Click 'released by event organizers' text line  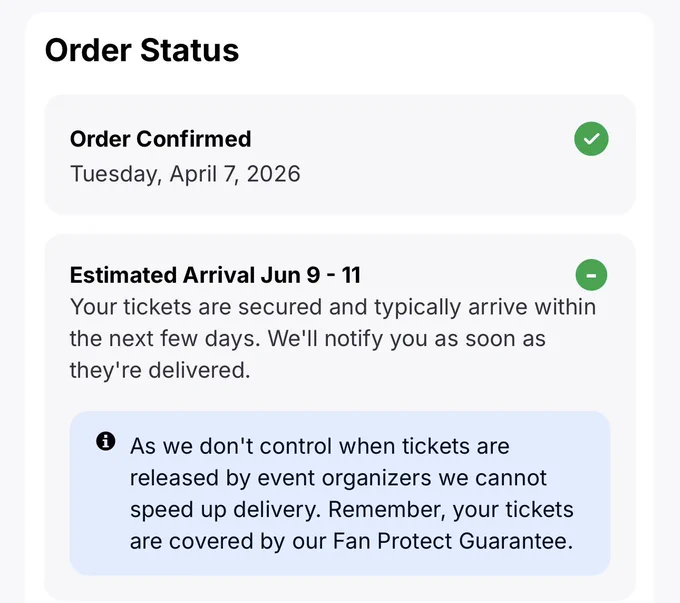click(338, 478)
